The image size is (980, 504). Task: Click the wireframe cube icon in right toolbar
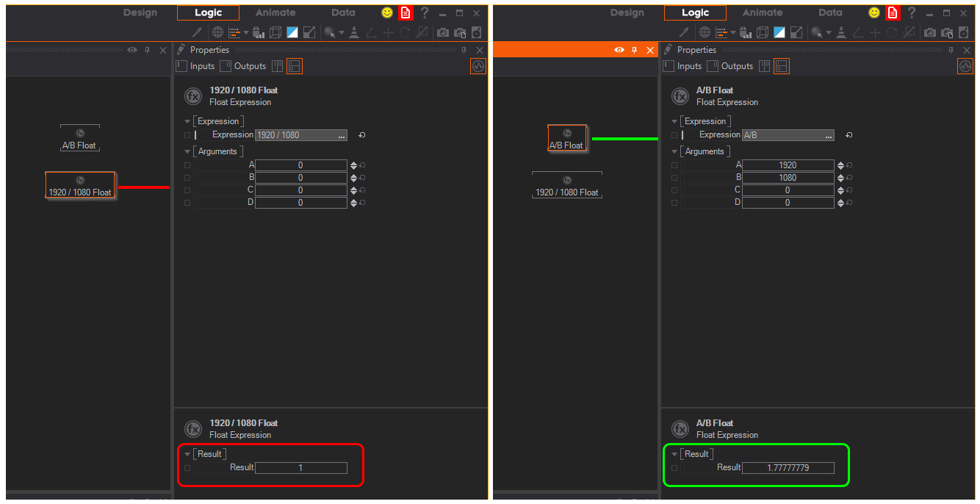763,32
